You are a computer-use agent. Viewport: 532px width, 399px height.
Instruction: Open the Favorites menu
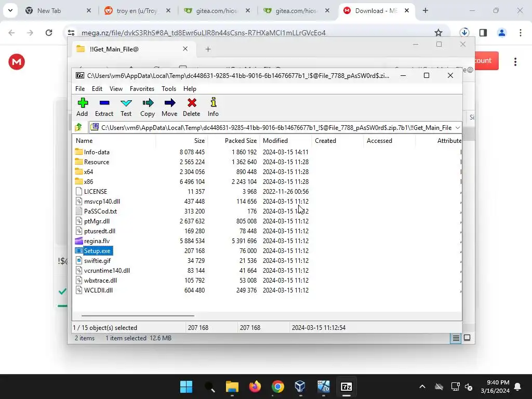point(142,88)
